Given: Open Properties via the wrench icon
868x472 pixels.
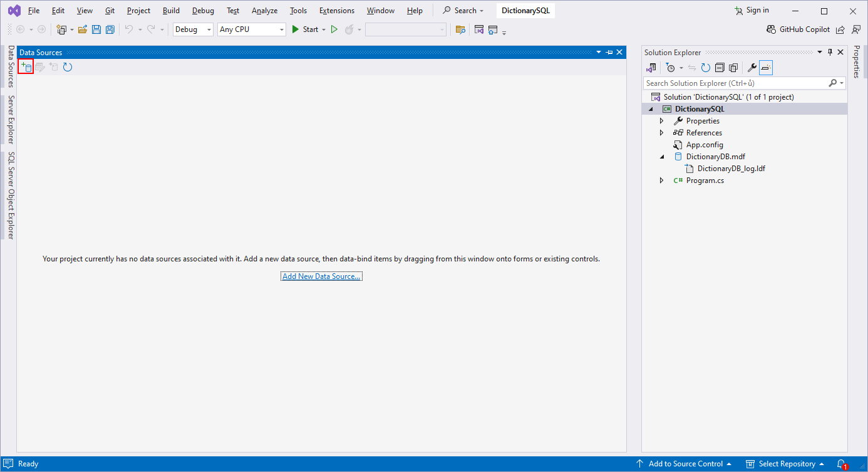Looking at the screenshot, I should click(x=752, y=68).
